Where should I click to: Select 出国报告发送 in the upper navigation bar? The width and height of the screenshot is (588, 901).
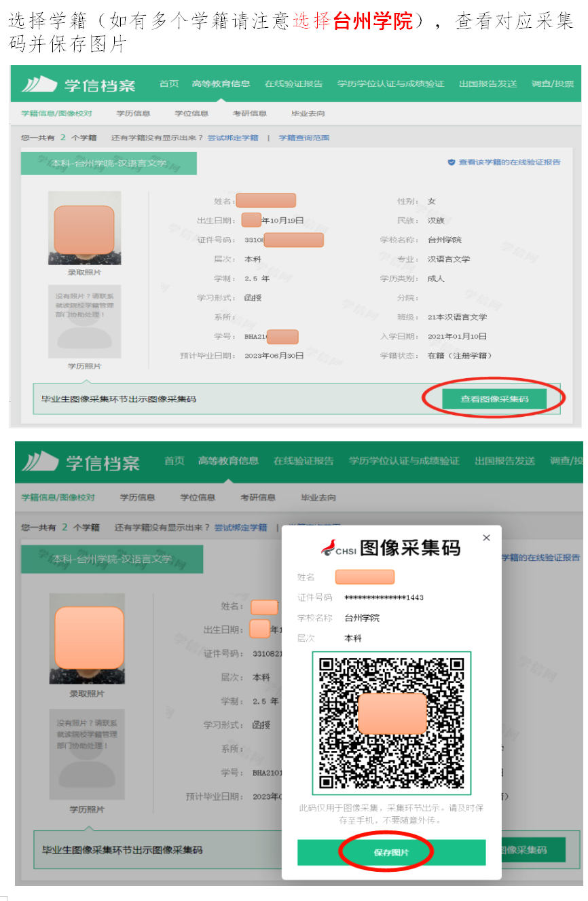tap(488, 84)
